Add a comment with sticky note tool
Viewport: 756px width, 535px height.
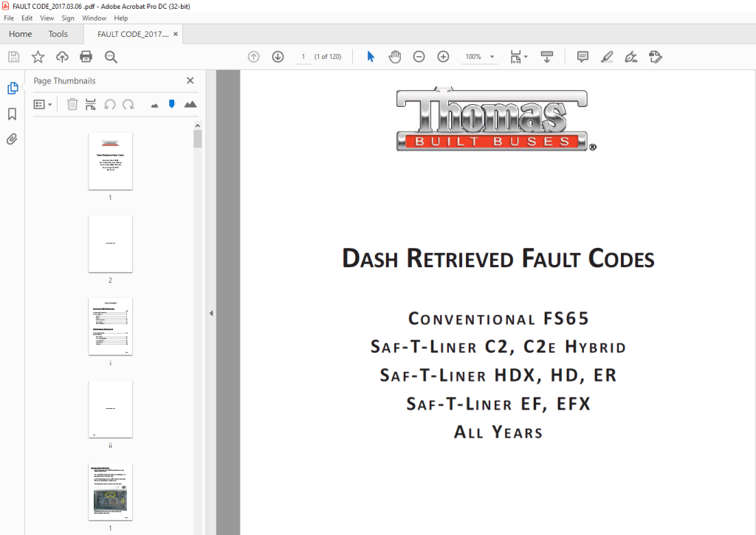pos(583,57)
